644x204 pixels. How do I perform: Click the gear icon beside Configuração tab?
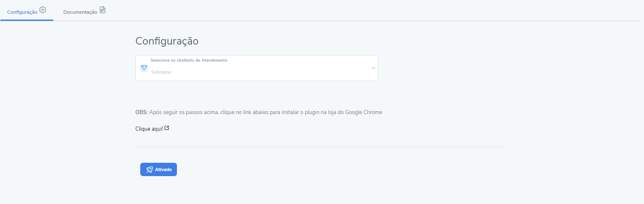click(42, 10)
